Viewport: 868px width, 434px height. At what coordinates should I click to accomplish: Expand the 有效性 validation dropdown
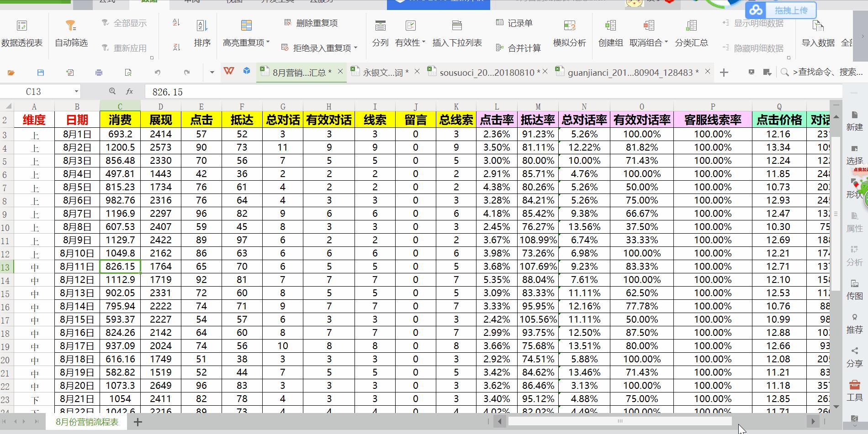423,41
